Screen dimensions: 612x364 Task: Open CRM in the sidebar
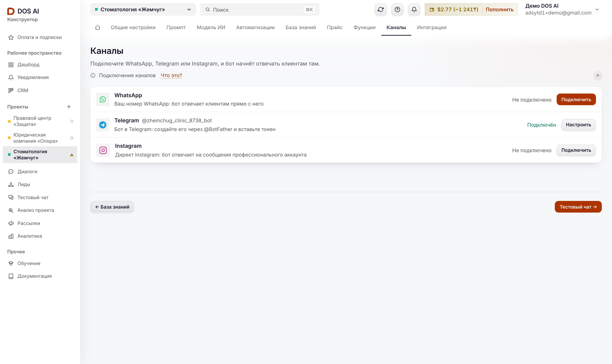coord(40,90)
